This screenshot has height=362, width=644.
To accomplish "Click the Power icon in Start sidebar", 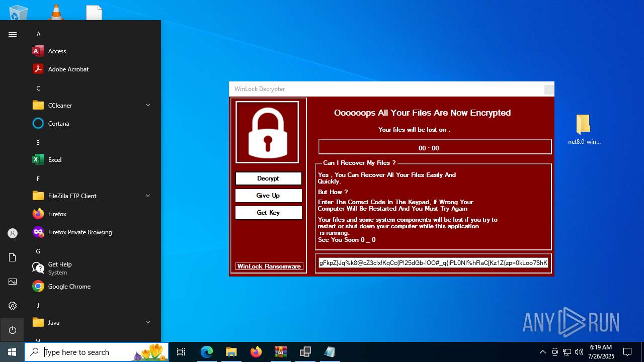I will point(13,330).
